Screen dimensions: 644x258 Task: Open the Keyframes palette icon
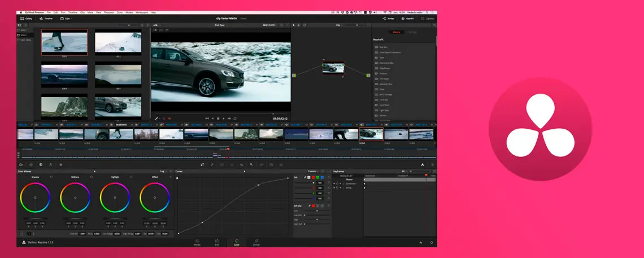pos(422,164)
